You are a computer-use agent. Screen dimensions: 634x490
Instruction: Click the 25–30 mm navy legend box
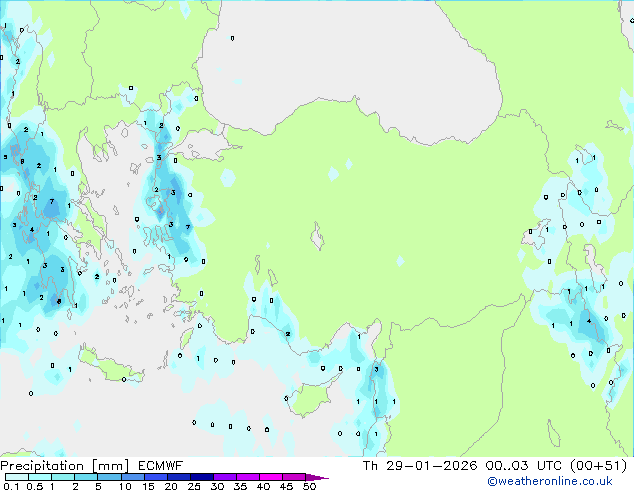pyautogui.click(x=202, y=477)
